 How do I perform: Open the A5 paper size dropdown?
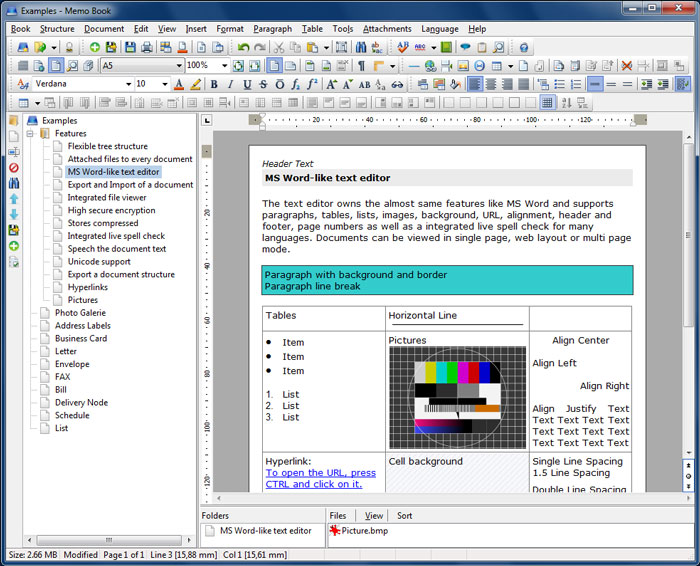coord(179,66)
